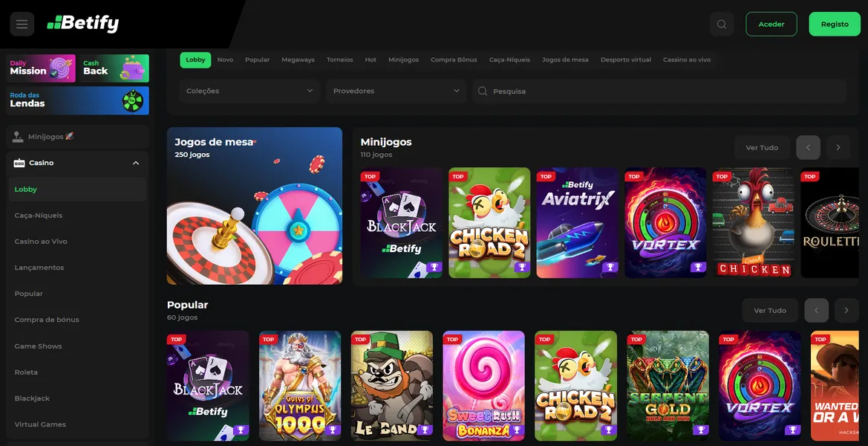This screenshot has width=868, height=446.
Task: Switch to the Torneios category tab
Action: pos(340,59)
